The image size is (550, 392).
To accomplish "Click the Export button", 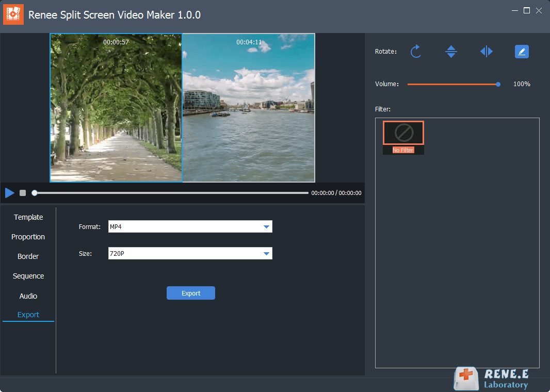I will tap(191, 293).
